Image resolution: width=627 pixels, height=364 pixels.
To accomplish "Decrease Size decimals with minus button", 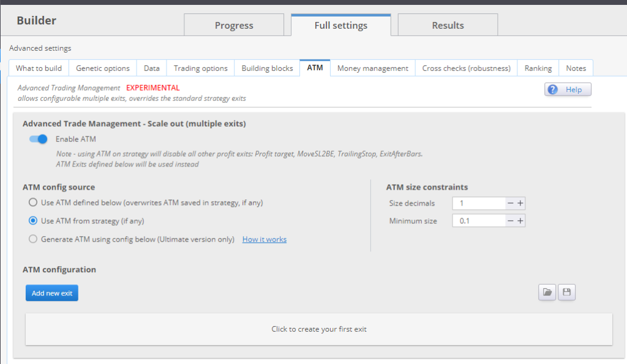I will [510, 204].
